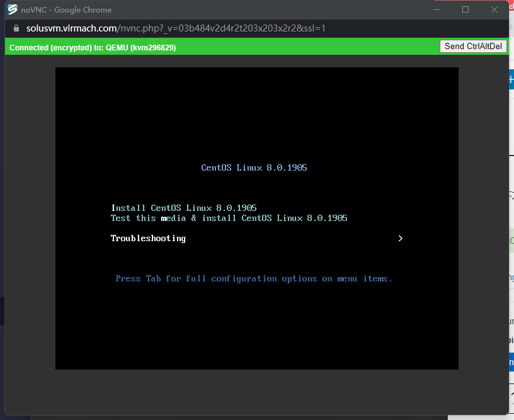Click the CentOS Linux 8.0.1905 heading text
Image resolution: width=514 pixels, height=420 pixels.
click(254, 167)
